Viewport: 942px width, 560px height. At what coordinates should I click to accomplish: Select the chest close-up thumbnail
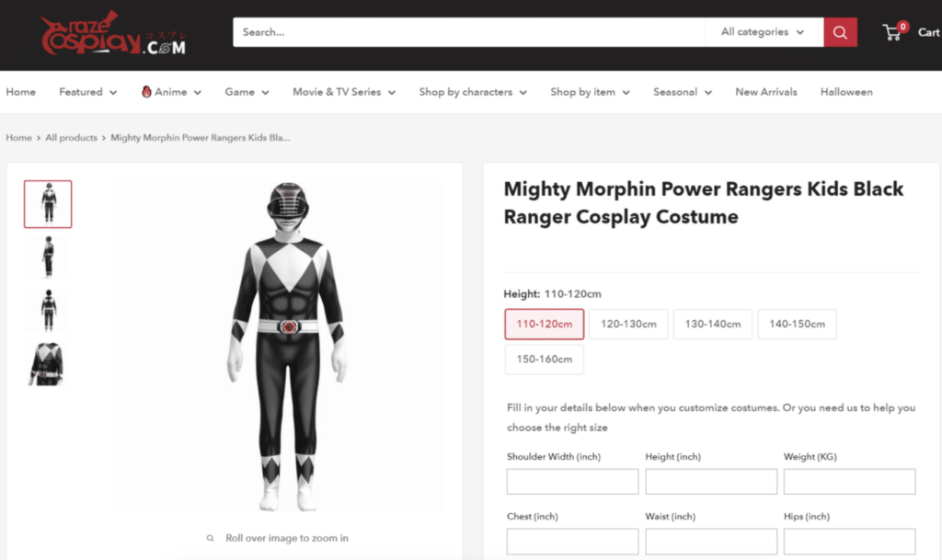point(48,364)
